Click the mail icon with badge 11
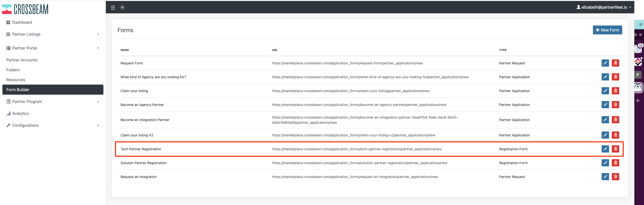The width and height of the screenshot is (644, 205). (x=638, y=49)
